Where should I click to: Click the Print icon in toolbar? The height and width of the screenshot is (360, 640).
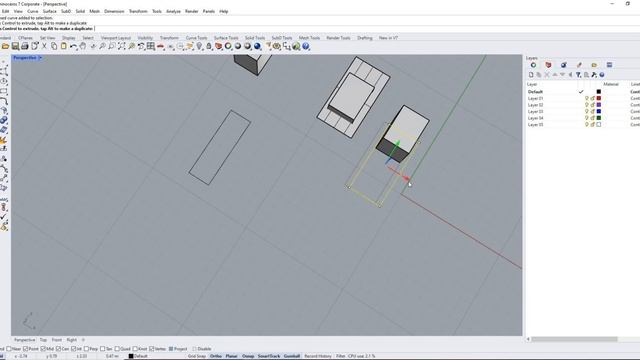pos(25,47)
